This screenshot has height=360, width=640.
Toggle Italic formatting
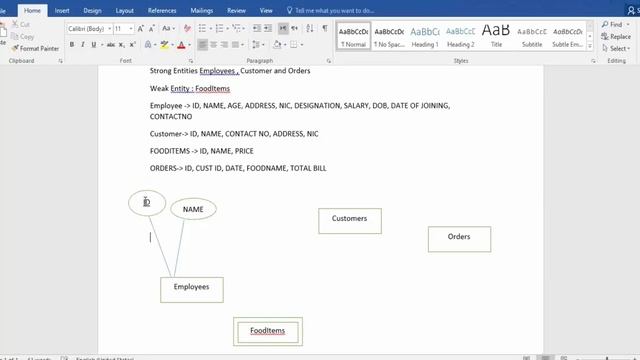[83, 45]
